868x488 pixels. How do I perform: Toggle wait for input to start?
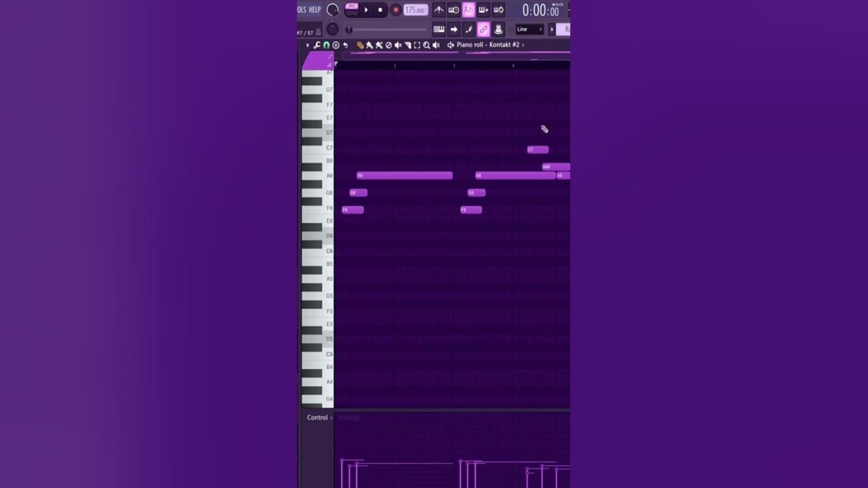(454, 9)
